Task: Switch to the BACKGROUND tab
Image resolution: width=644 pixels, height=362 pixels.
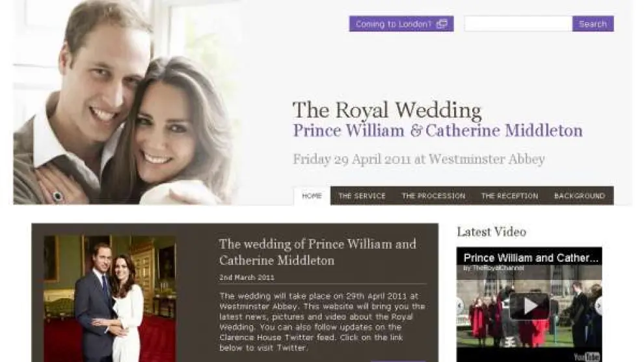Action: [579, 195]
